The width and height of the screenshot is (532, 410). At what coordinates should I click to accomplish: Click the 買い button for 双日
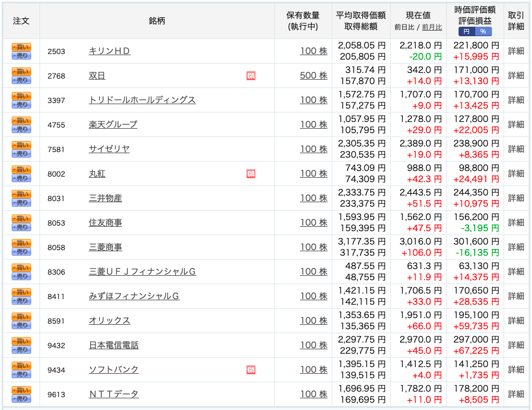(21, 71)
